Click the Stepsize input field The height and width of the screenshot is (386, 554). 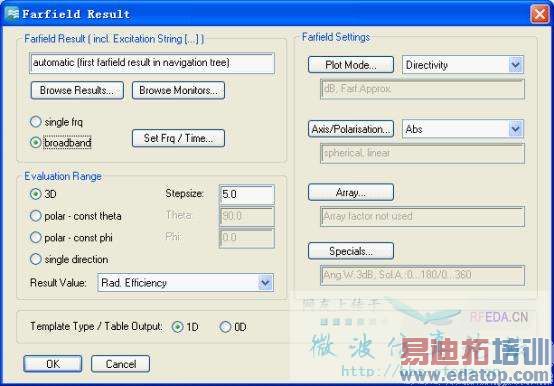(247, 194)
